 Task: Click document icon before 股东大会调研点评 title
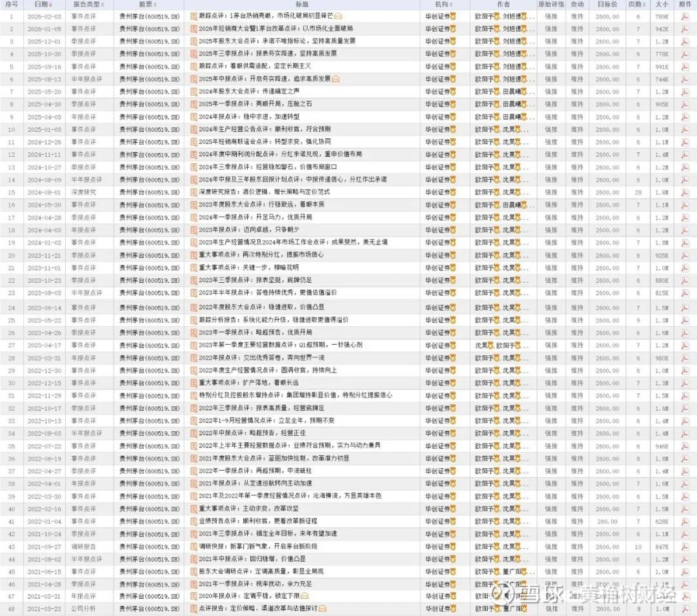[194, 571]
